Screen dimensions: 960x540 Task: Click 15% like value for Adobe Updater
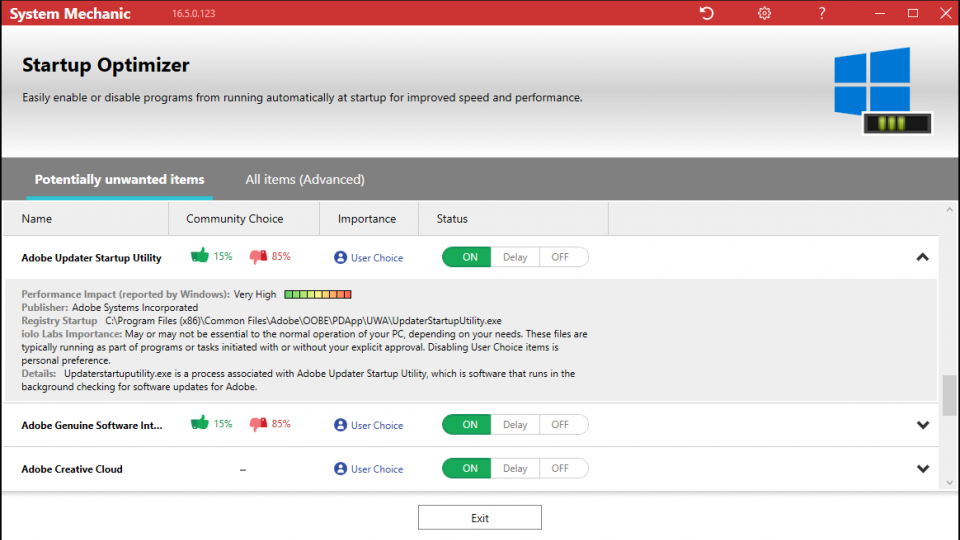(x=223, y=257)
